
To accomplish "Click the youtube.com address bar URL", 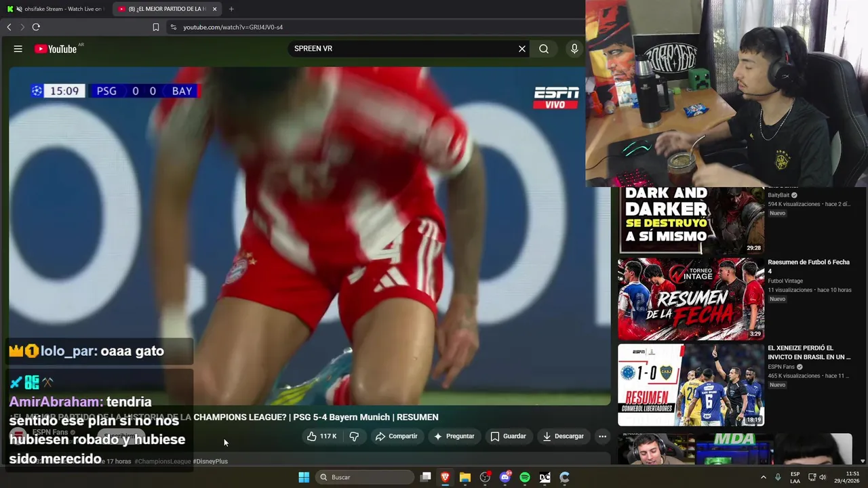I will point(233,27).
